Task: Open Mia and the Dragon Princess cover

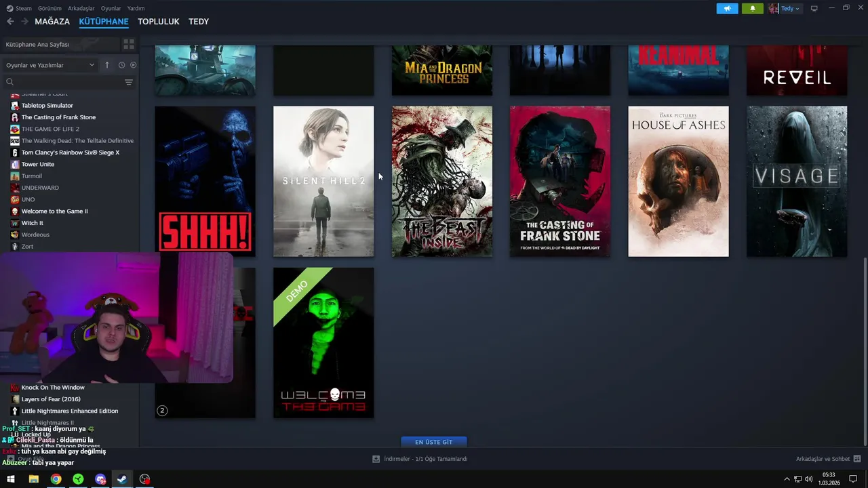Action: click(442, 70)
